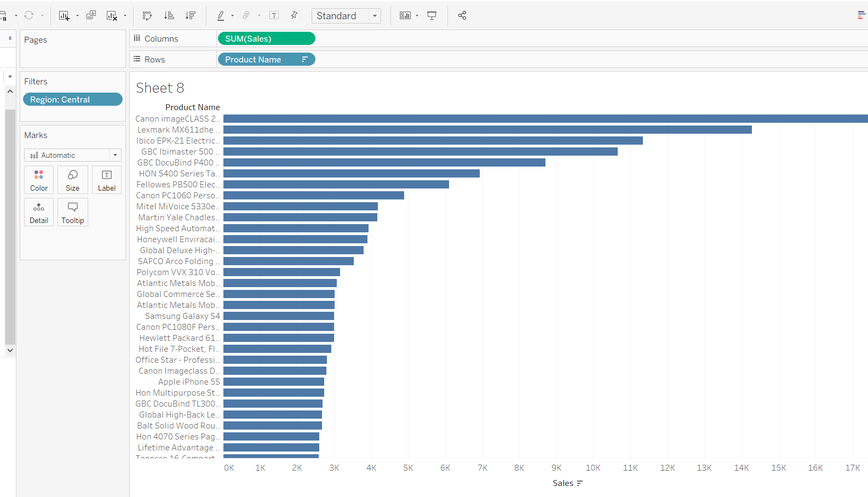Click the GBC DocuBind P400 row label
The image size is (868, 497).
(179, 162)
